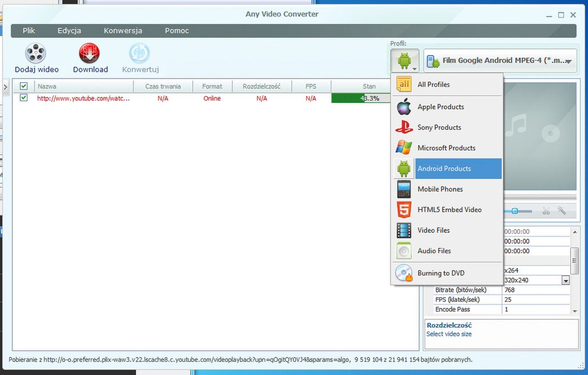Choose Sony Products from profile list

click(x=446, y=127)
